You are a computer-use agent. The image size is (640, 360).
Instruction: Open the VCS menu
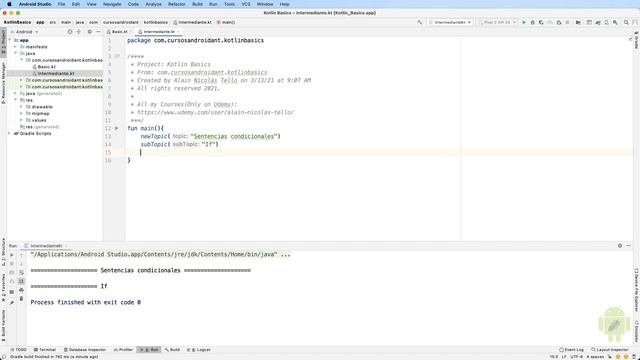point(246,4)
